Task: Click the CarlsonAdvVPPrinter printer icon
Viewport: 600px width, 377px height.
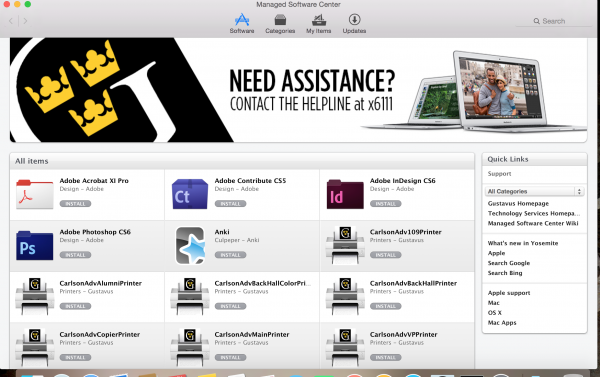Action: [x=345, y=348]
